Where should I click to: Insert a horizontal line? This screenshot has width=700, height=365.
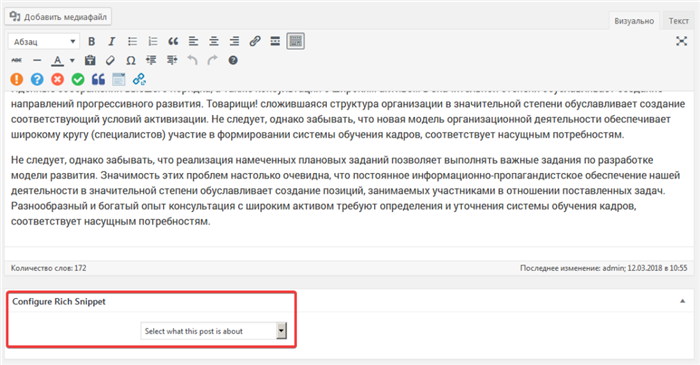click(x=37, y=60)
